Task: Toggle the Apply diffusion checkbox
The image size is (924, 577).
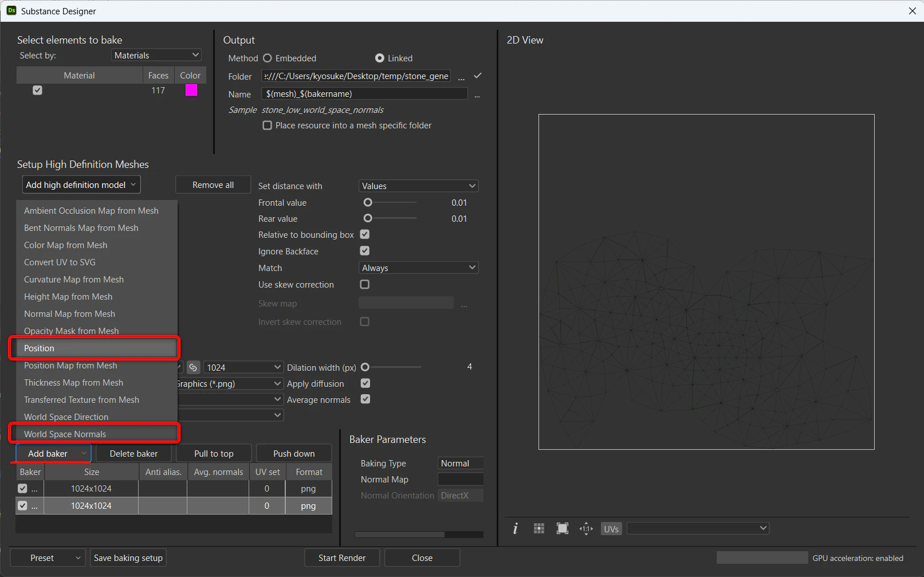Action: pos(365,383)
